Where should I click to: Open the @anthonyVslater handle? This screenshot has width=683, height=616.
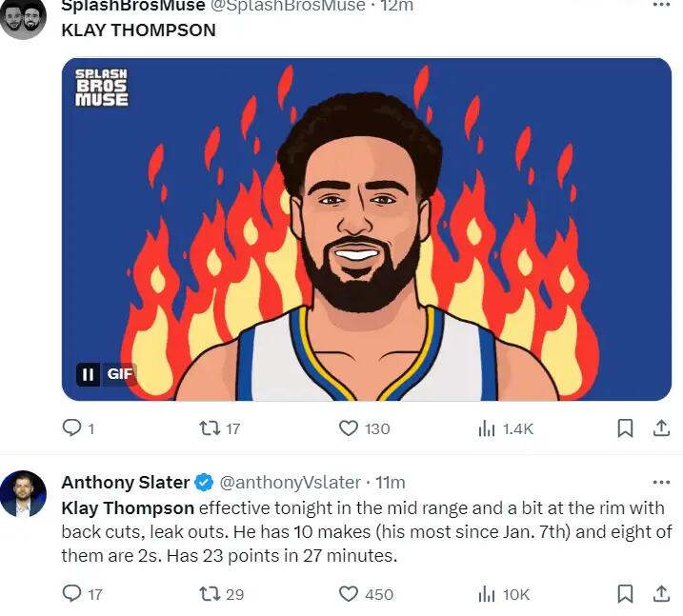[291, 483]
